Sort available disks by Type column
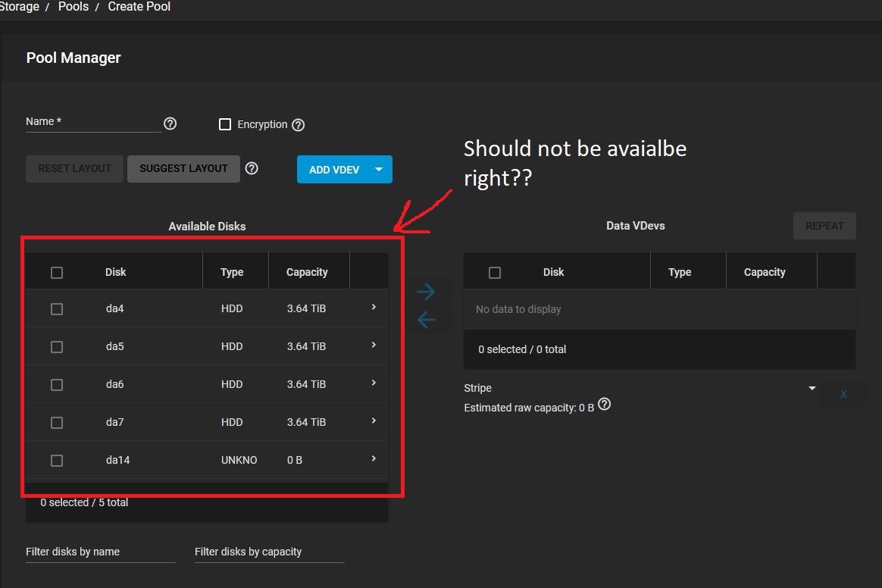This screenshot has width=882, height=588. 232,272
